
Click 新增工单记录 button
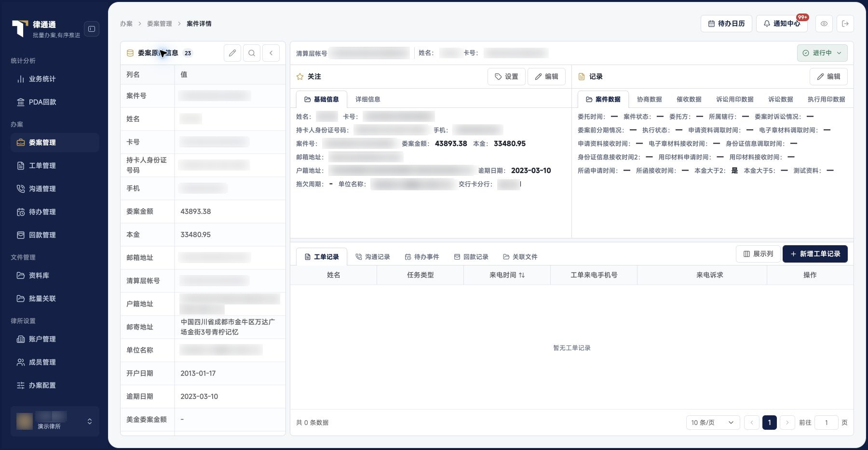pos(815,254)
